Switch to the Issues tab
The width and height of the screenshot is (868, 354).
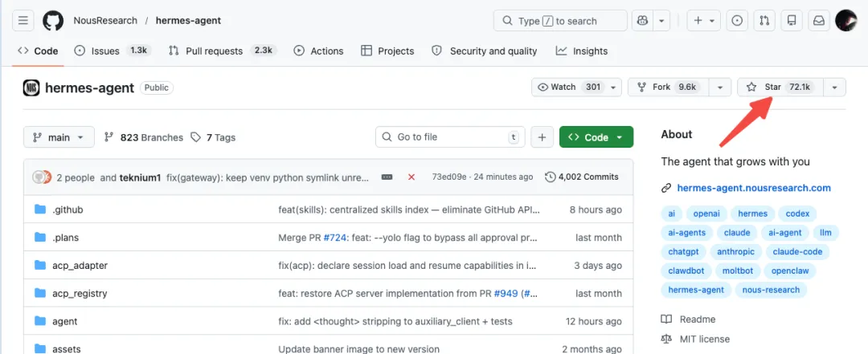113,51
